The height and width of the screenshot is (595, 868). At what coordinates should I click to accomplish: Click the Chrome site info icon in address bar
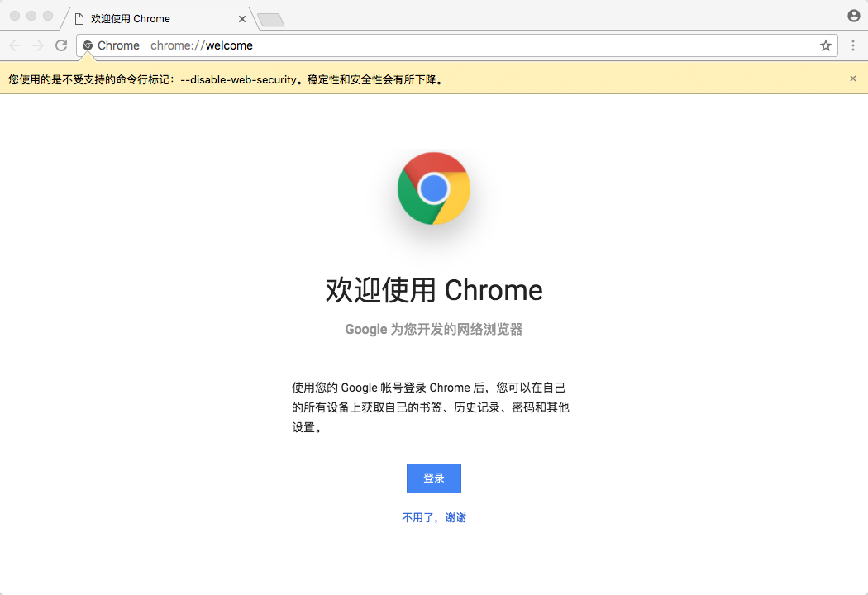point(88,45)
